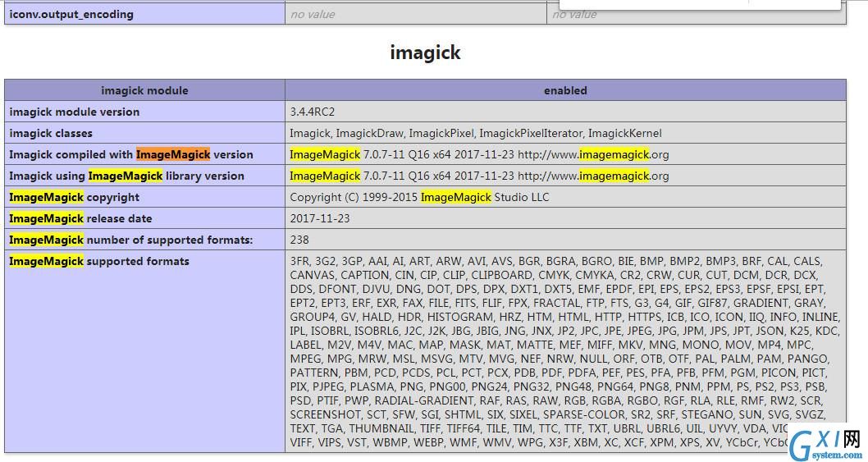Click the 'ImageMagick supported formats' row label
The image size is (868, 462).
[x=99, y=262]
